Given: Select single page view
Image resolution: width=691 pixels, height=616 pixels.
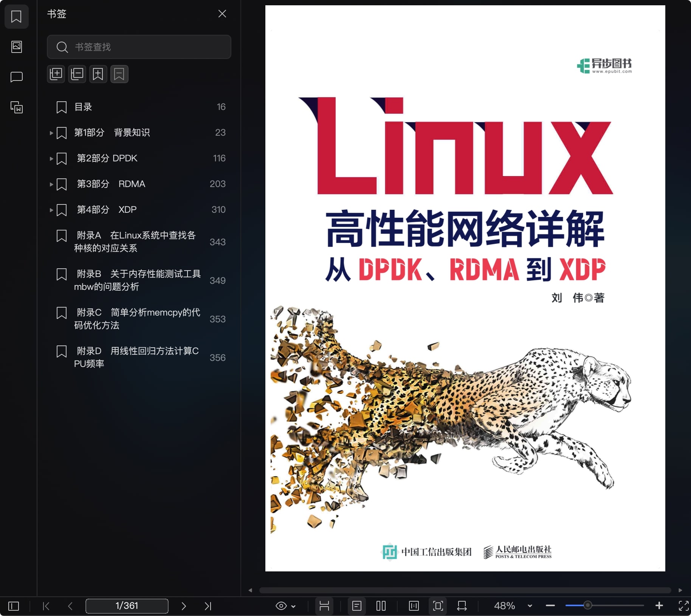Looking at the screenshot, I should click(357, 606).
